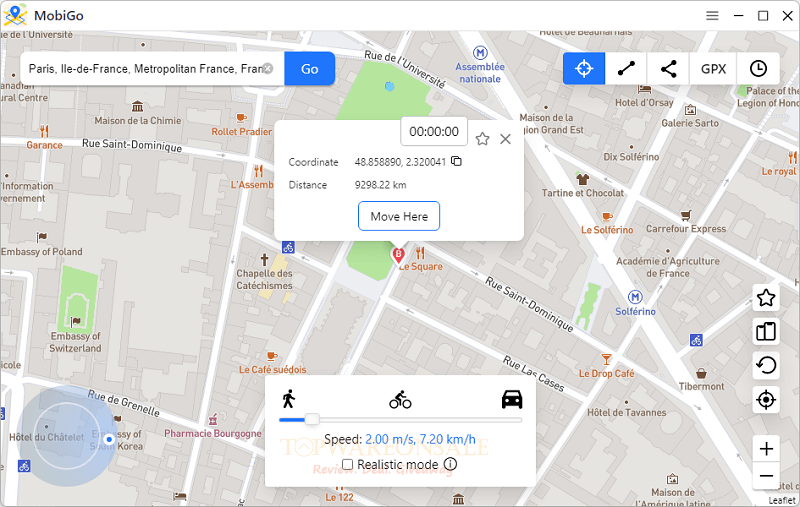Image resolution: width=800 pixels, height=507 pixels.
Task: Click the Leaflet attribution link
Action: 782,500
